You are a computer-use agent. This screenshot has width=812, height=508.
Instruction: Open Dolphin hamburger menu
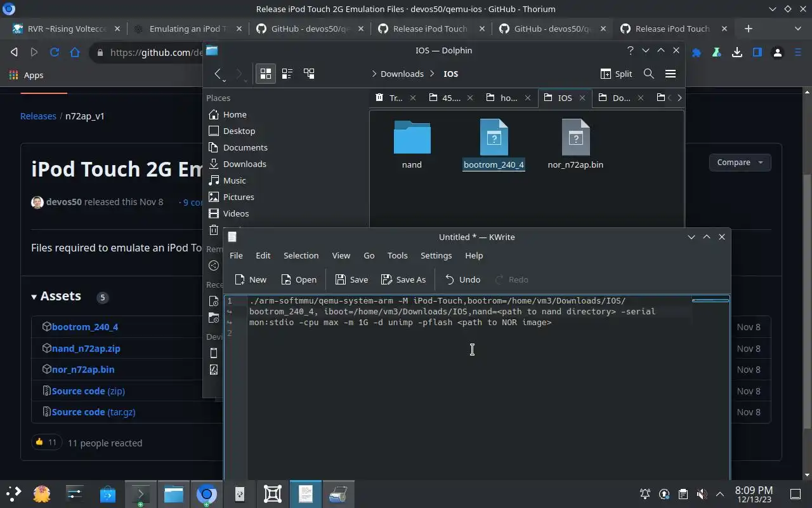pyautogui.click(x=670, y=74)
